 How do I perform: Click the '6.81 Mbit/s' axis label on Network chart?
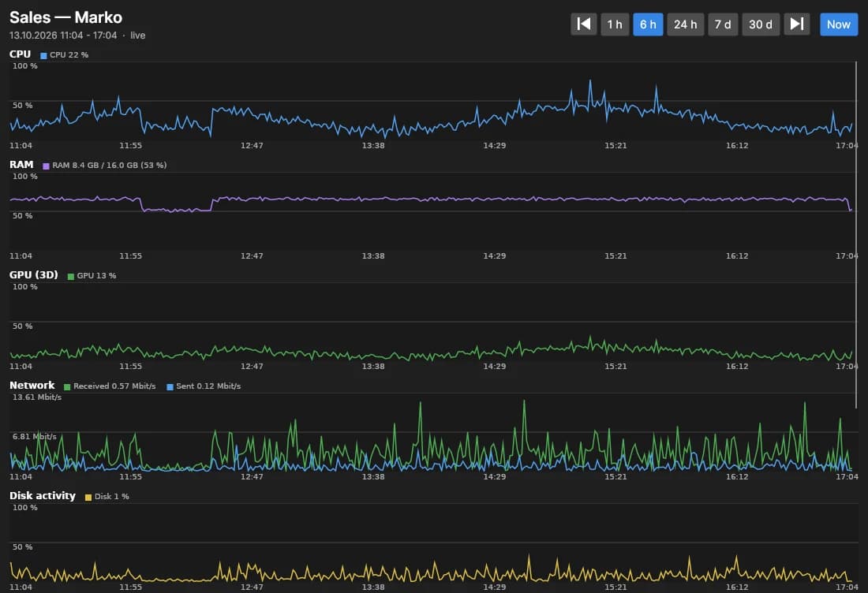tap(34, 436)
